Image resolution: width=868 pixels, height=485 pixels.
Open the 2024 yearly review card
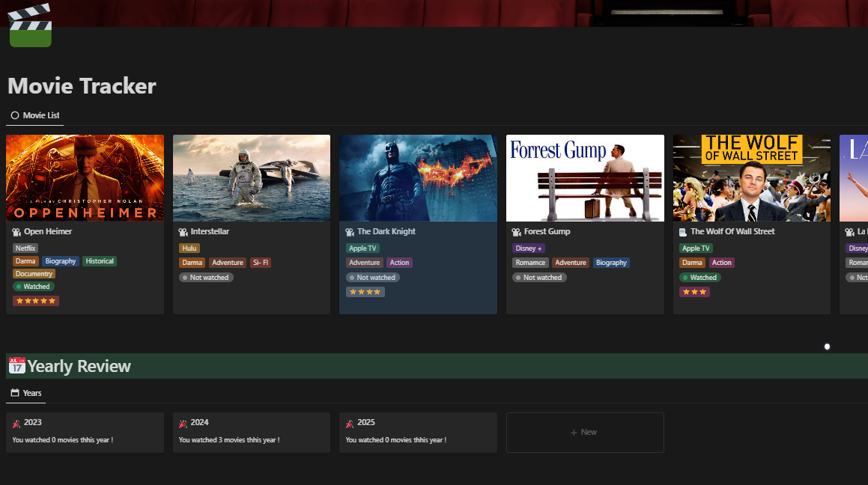pos(251,432)
